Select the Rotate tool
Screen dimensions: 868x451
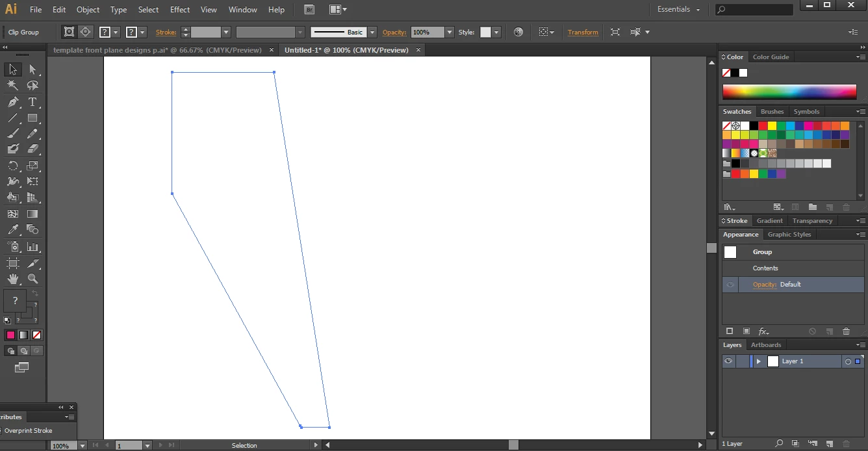[x=13, y=166]
